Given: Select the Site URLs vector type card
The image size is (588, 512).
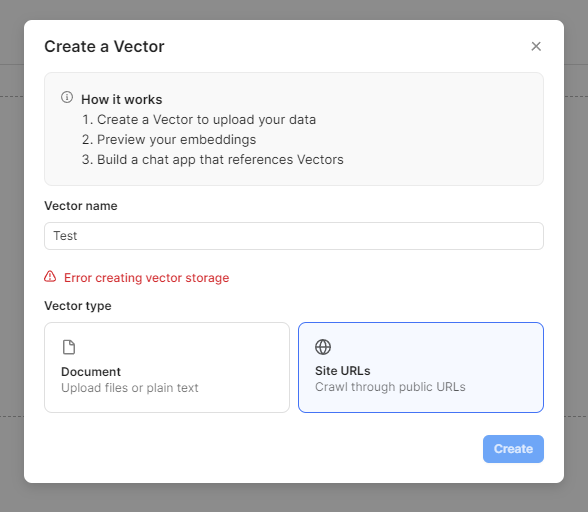Looking at the screenshot, I should (x=421, y=368).
